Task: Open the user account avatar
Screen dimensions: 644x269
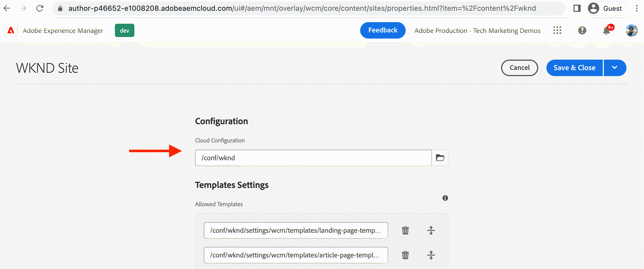Action: pos(632,31)
